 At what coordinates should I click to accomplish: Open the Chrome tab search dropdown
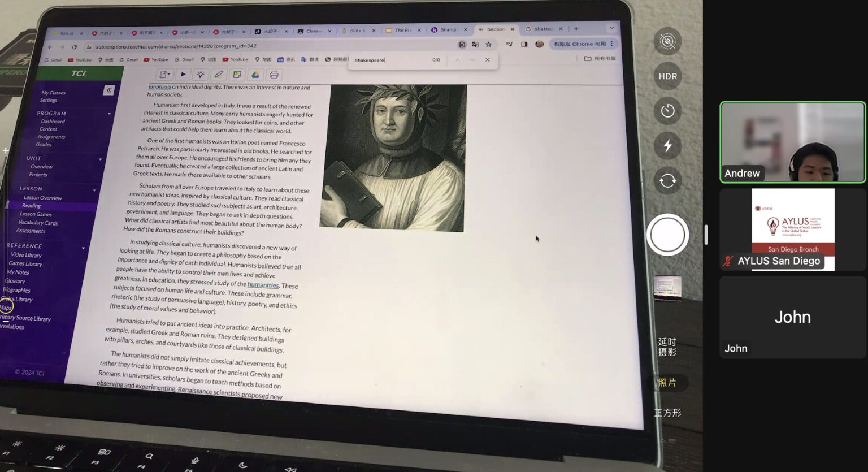(611, 28)
